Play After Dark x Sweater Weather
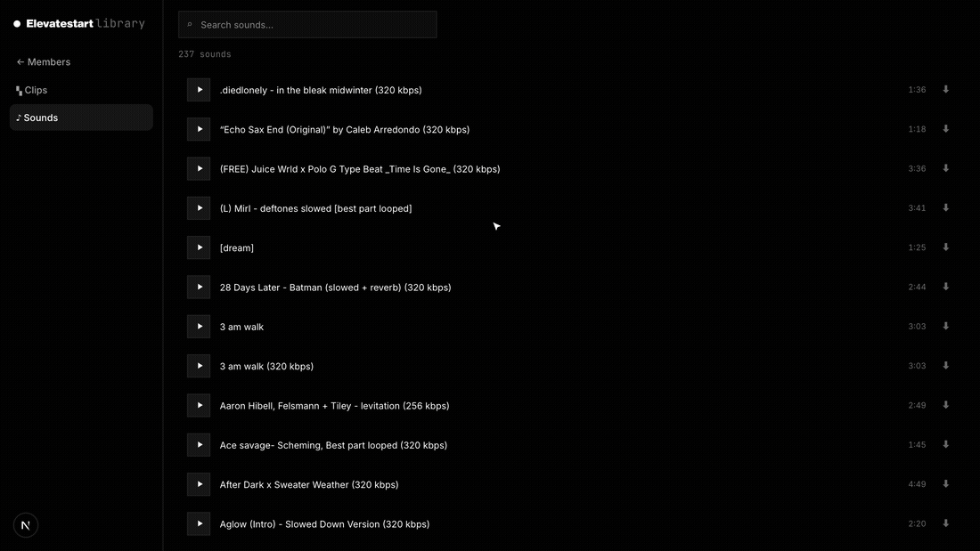This screenshot has width=980, height=551. click(199, 484)
